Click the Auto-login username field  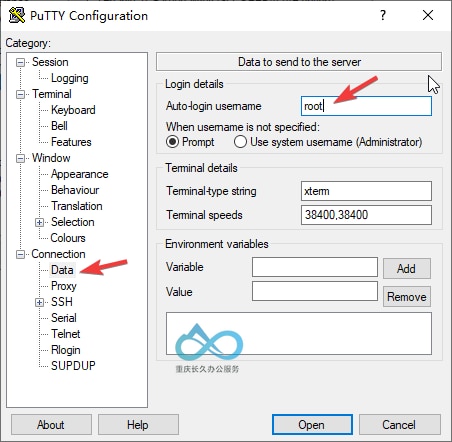click(x=366, y=106)
